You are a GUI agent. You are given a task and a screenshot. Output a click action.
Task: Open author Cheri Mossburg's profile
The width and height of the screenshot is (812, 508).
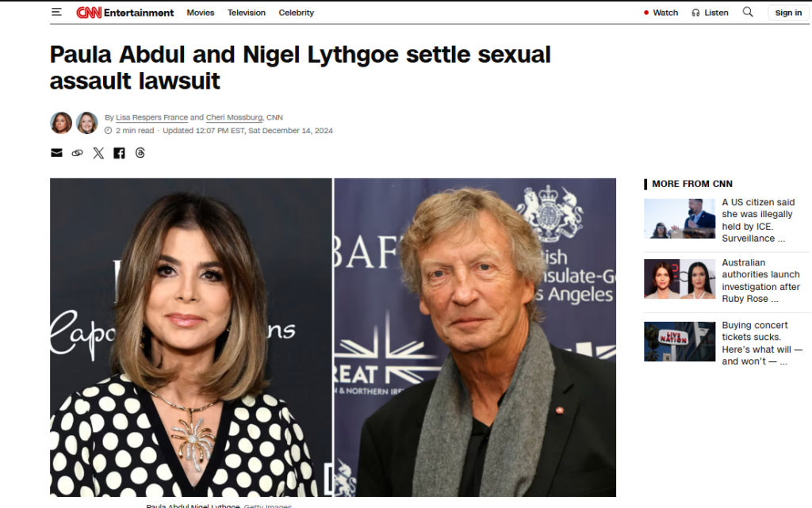[x=234, y=117]
